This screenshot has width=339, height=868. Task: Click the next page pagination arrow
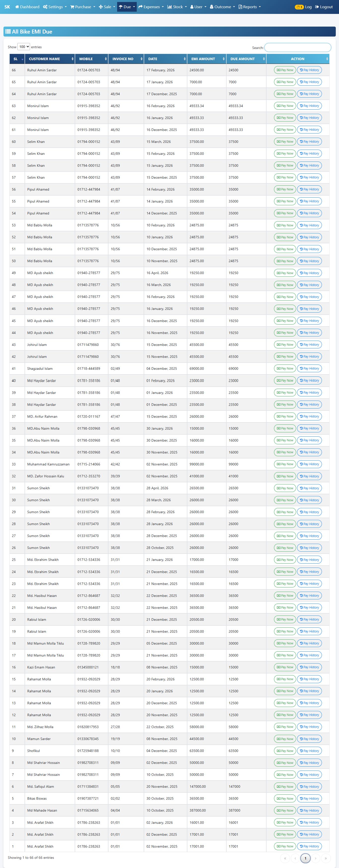(315, 858)
